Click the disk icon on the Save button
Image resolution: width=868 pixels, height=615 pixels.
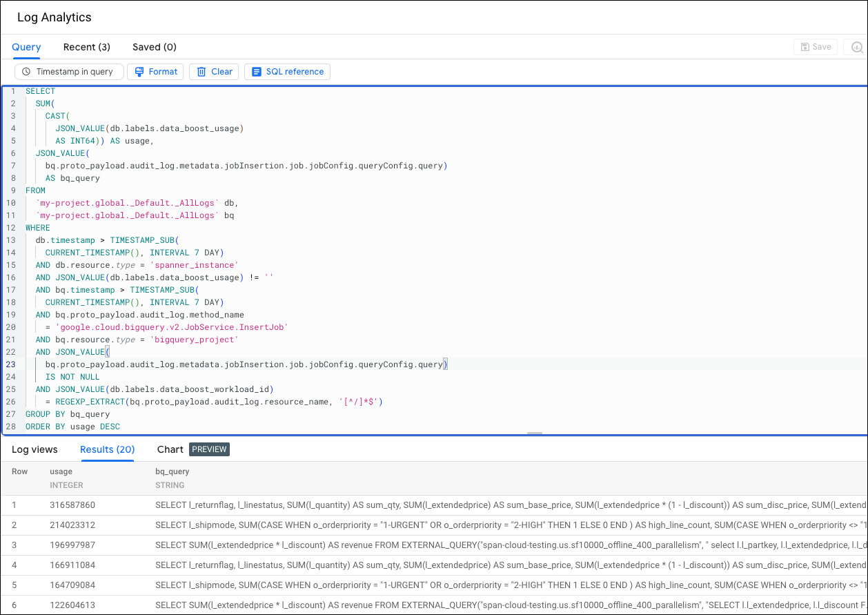805,46
